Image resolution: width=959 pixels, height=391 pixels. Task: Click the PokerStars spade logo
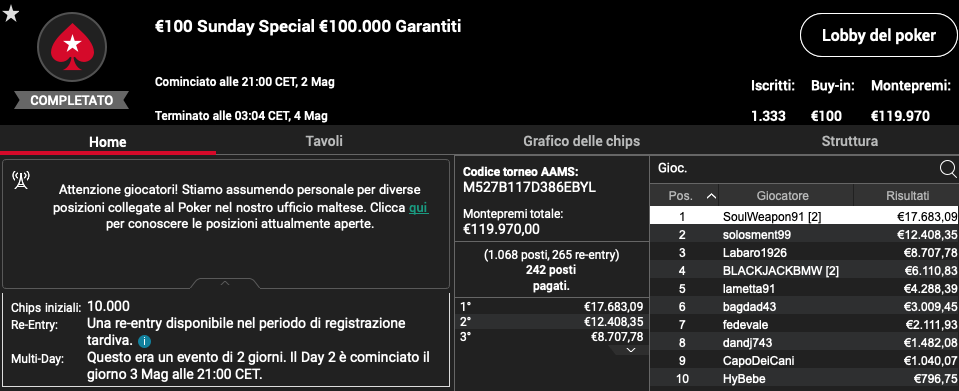tap(72, 47)
